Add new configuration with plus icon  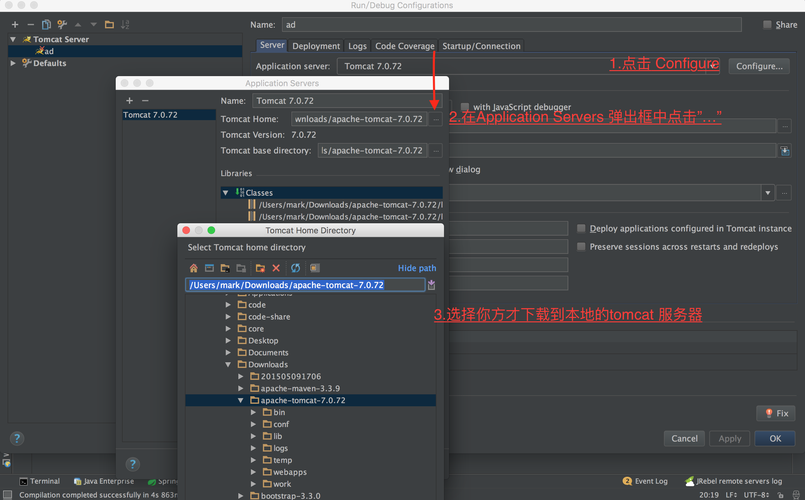click(x=15, y=24)
